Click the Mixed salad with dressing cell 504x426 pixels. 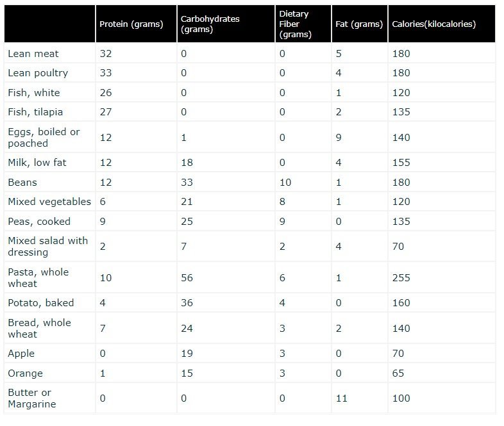pos(48,246)
